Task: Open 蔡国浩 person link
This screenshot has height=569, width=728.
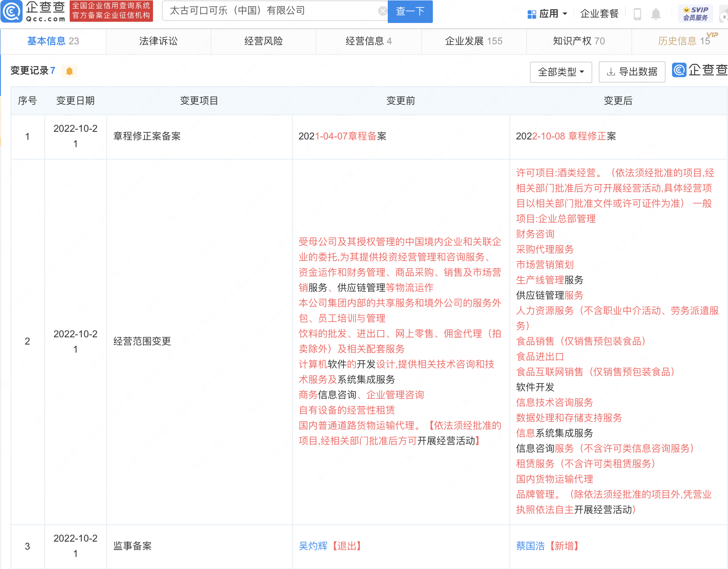Action: (x=530, y=546)
